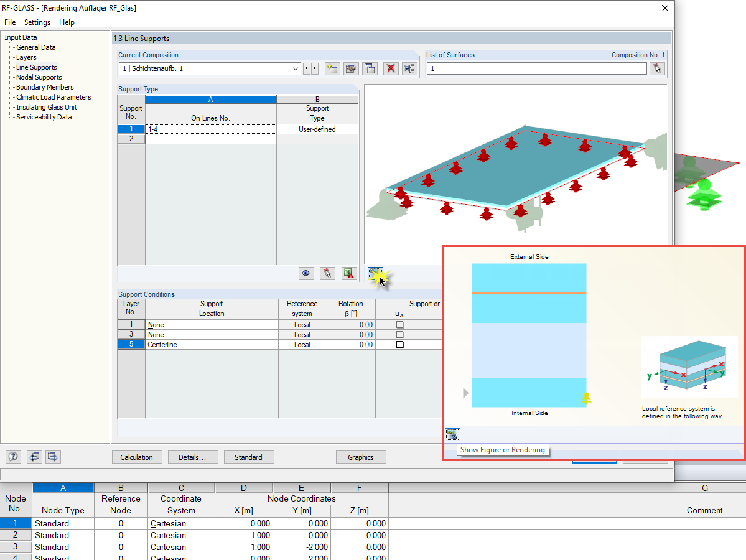Show selected line supports in graphic

pyautogui.click(x=306, y=273)
